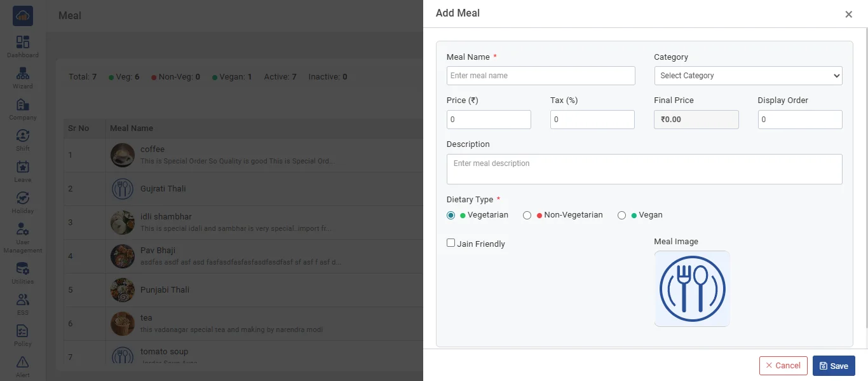Click the tea meal thumbnail
868x381 pixels.
(x=123, y=324)
